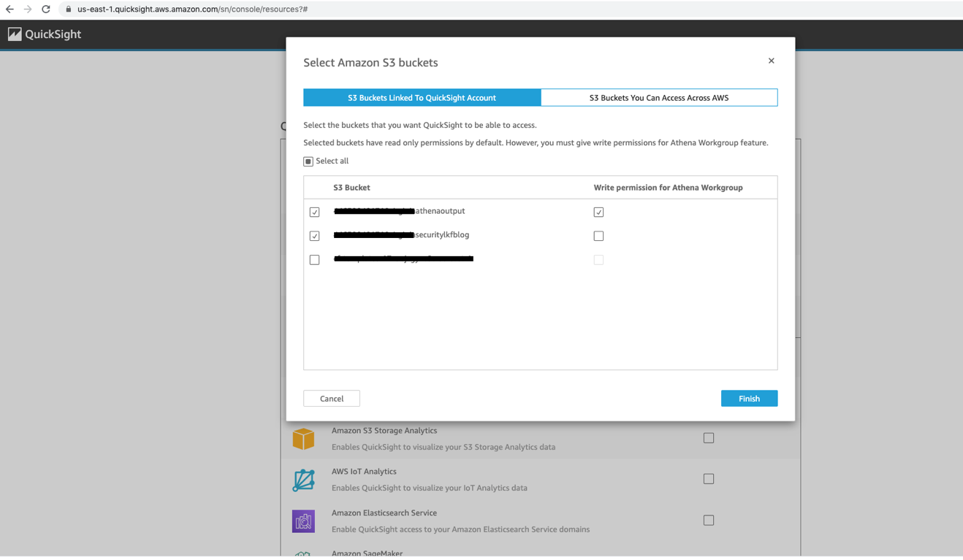The image size is (963, 560).
Task: Click the Amazon Elasticsearch Service icon
Action: [303, 521]
